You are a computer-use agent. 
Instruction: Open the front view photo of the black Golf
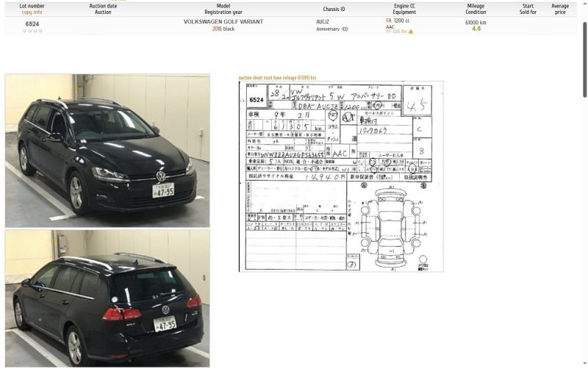[x=107, y=151]
